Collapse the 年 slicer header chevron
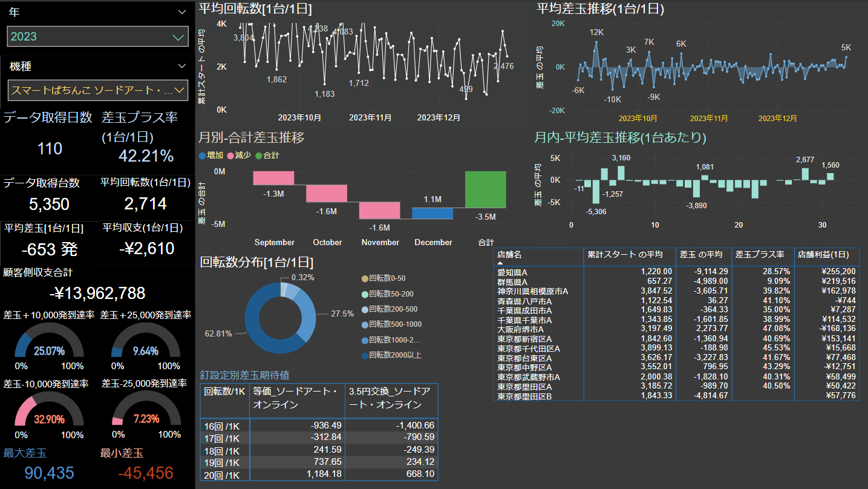The image size is (868, 489). click(182, 12)
